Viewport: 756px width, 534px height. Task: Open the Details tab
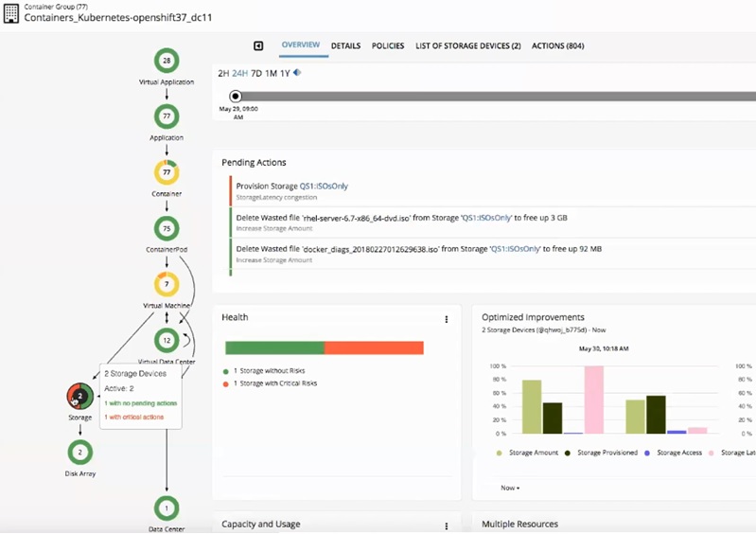point(345,45)
